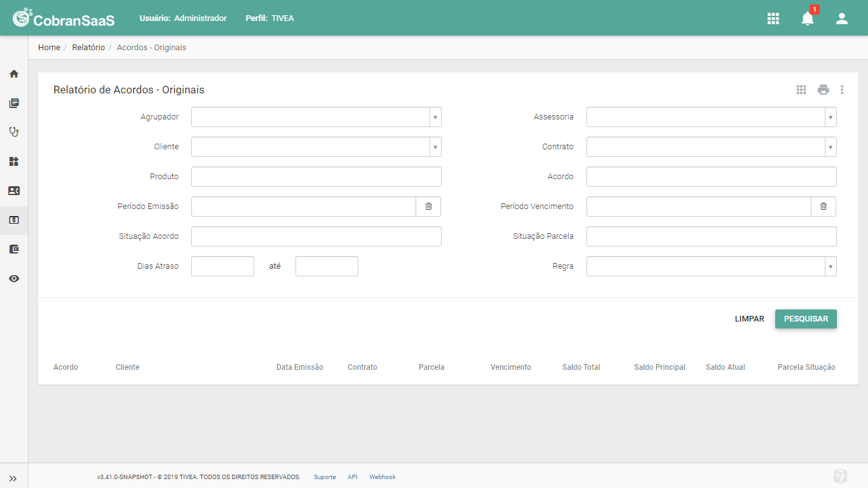Click the LIMPAR button
Screen dimensions: 868x488
[749, 319]
